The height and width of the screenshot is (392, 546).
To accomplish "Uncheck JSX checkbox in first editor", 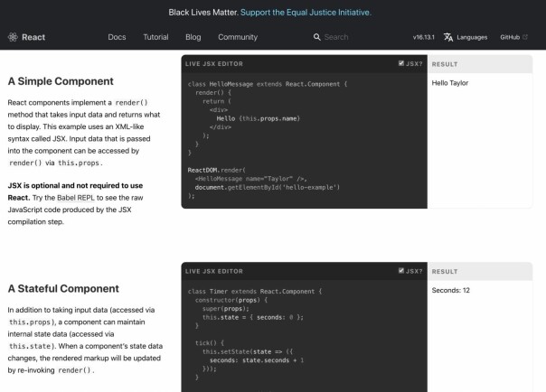I will (401, 63).
